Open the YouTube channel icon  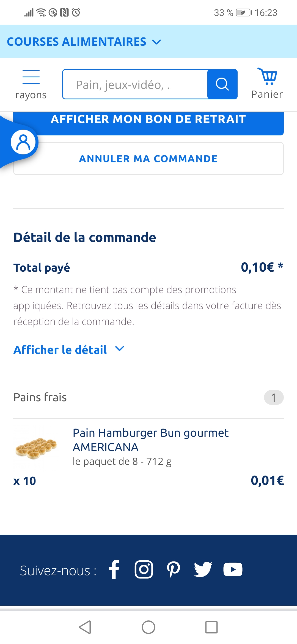click(x=233, y=569)
